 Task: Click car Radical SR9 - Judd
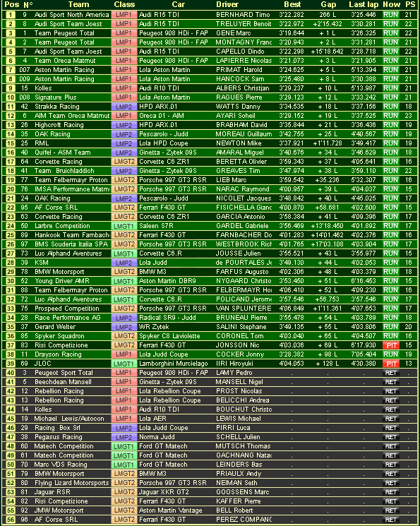tap(167, 317)
